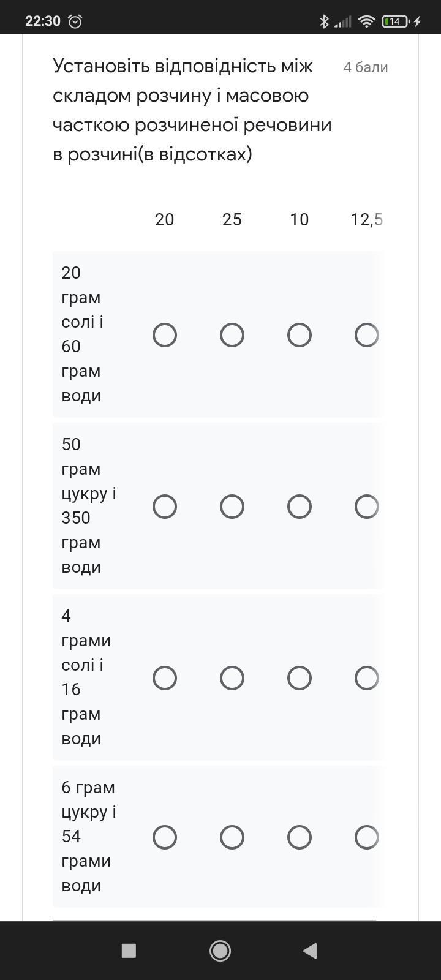Image resolution: width=441 pixels, height=980 pixels.
Task: Tap the Wi-Fi signal status icon
Action: (366, 21)
